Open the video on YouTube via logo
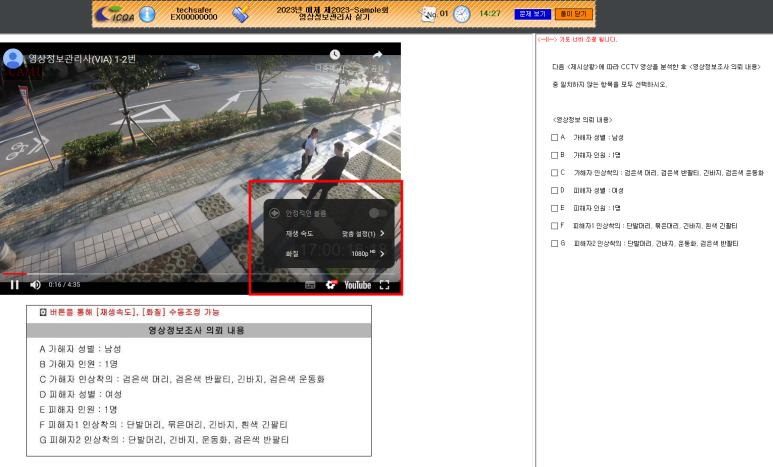This screenshot has width=773, height=467. pyautogui.click(x=357, y=285)
